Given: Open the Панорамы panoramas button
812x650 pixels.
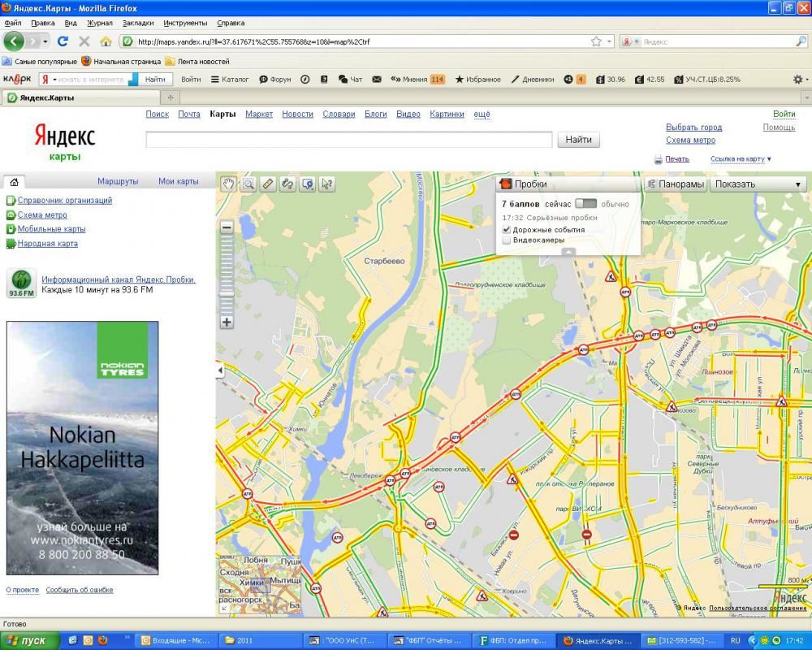Looking at the screenshot, I should click(x=676, y=184).
